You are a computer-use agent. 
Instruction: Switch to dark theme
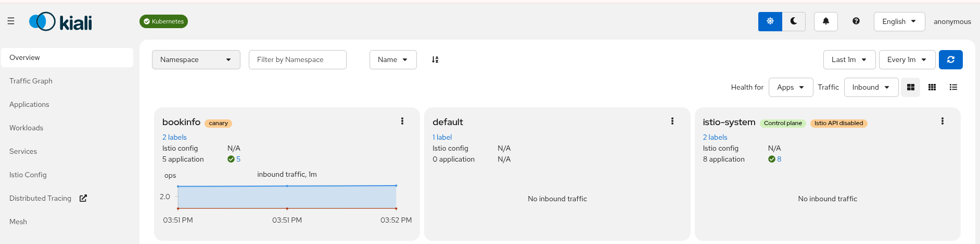click(x=794, y=21)
